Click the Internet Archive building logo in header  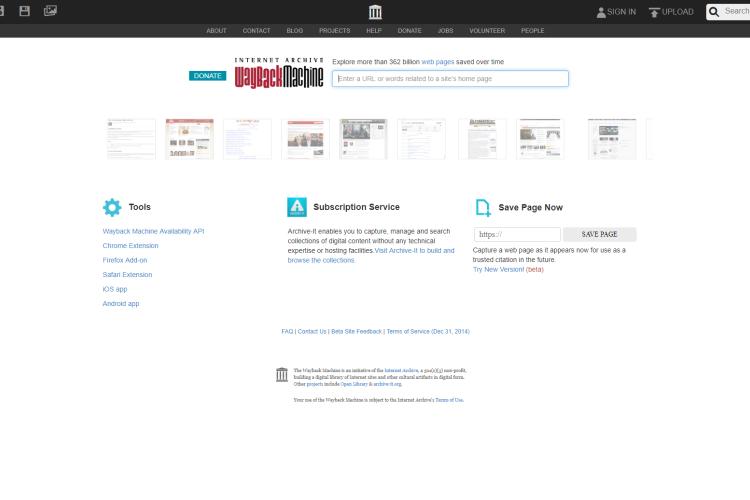pos(375,12)
